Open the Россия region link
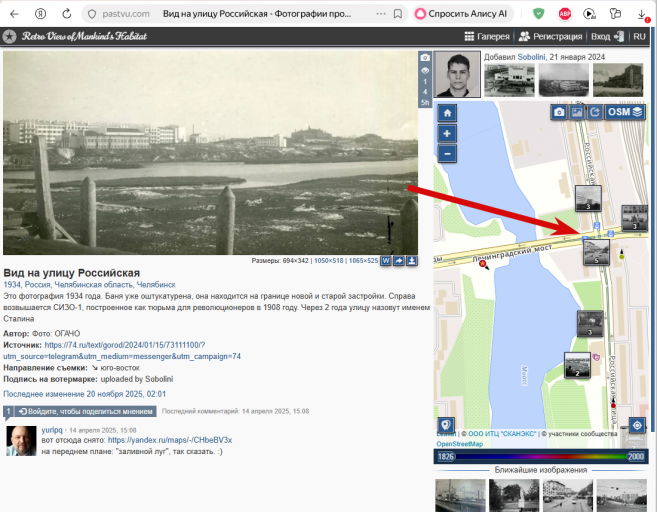Screen dimensions: 657x512 tap(37, 284)
